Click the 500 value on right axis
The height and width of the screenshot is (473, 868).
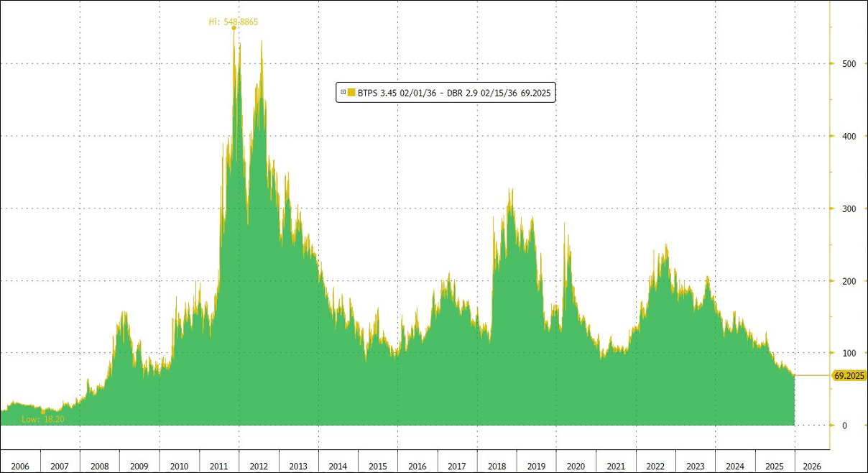[851, 64]
